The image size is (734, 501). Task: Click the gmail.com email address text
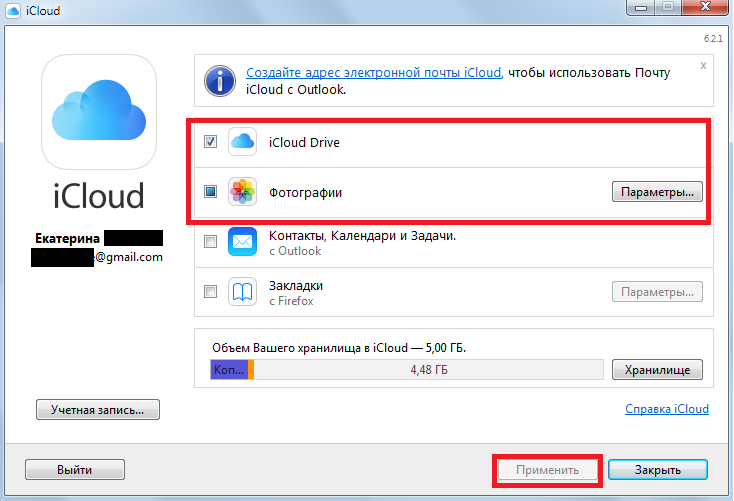pyautogui.click(x=129, y=257)
